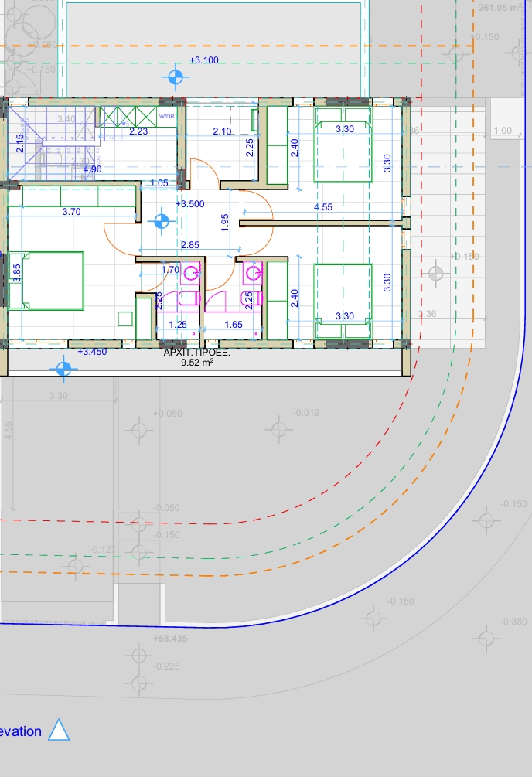This screenshot has width=532, height=777.
Task: Select the -0.180 survey point crosshair
Action: (x=373, y=618)
